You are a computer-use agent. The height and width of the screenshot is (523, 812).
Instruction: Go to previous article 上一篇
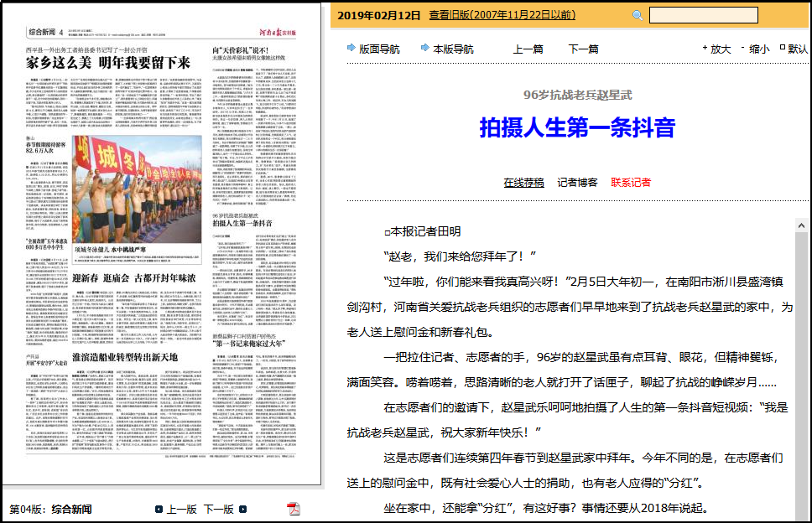point(528,49)
